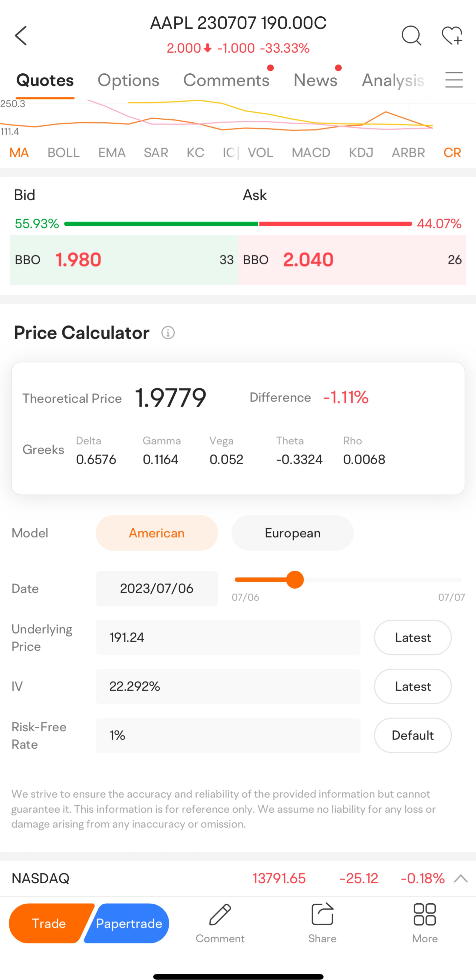Image resolution: width=476 pixels, height=980 pixels.
Task: Expand the NASDAQ index bar chevron
Action: pos(461,878)
